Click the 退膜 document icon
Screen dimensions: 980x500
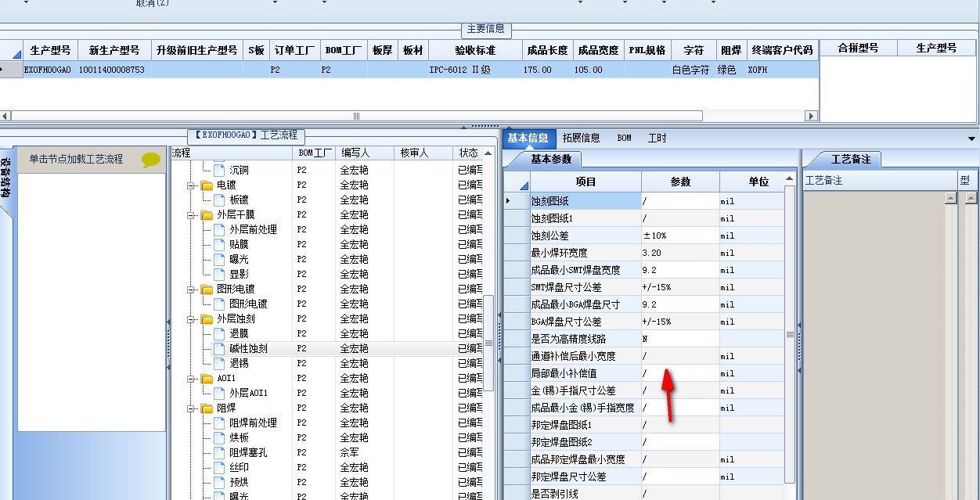219,334
